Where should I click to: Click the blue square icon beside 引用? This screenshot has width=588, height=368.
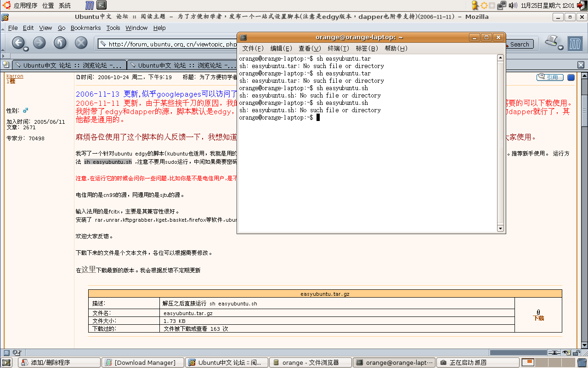coord(571,77)
